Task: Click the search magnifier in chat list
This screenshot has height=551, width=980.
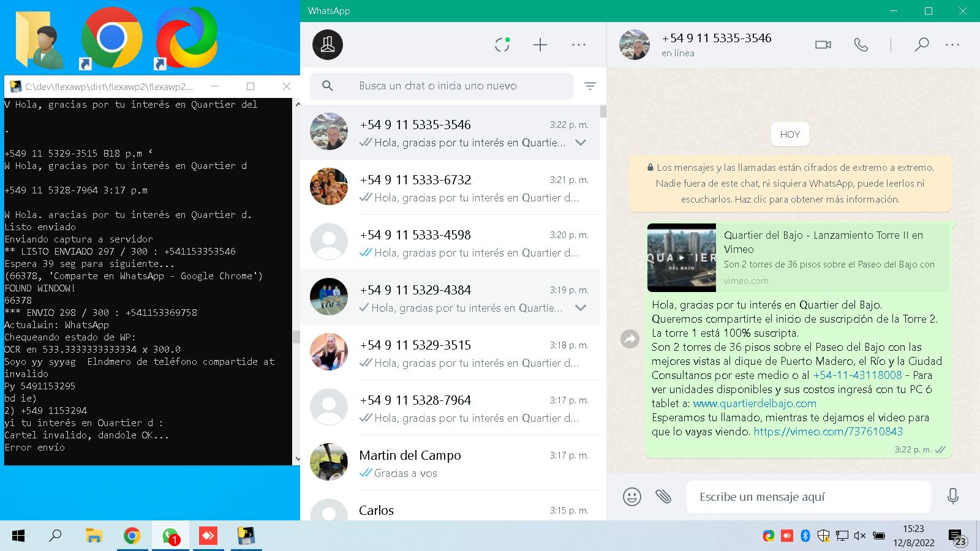Action: (328, 86)
